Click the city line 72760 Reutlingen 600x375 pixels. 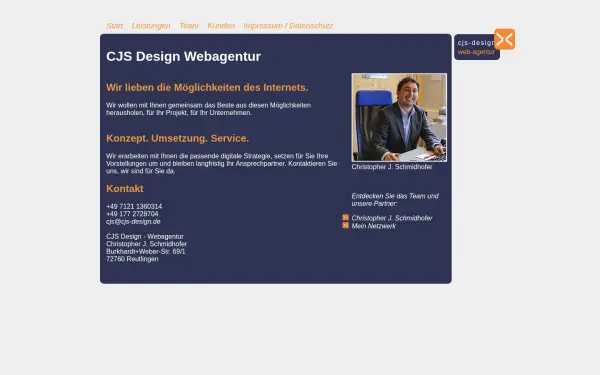coord(132,259)
